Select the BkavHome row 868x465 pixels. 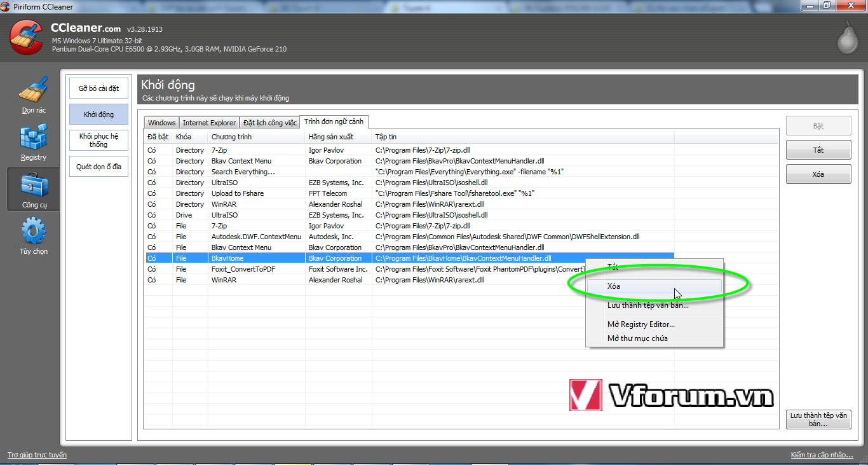[x=409, y=258]
